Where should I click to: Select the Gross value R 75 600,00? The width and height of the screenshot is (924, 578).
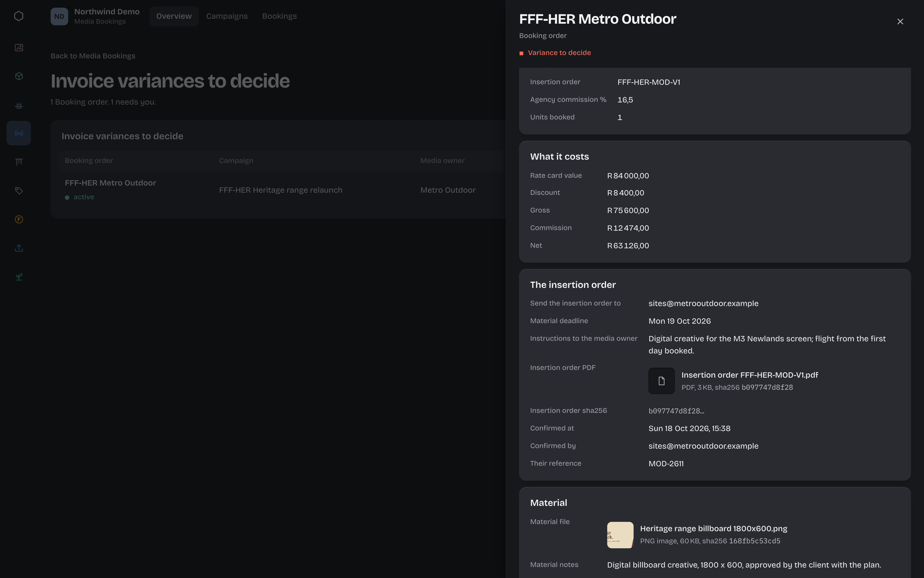click(x=628, y=211)
